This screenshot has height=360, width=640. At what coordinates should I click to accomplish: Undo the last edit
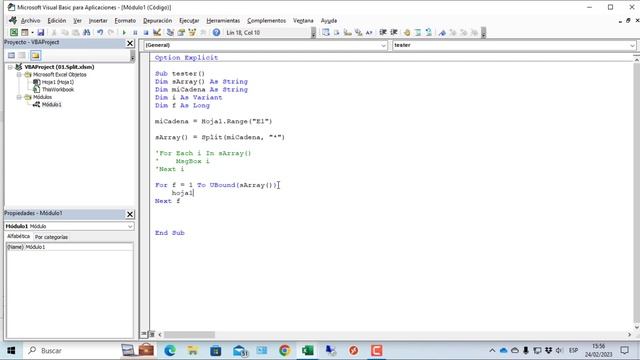pyautogui.click(x=100, y=32)
